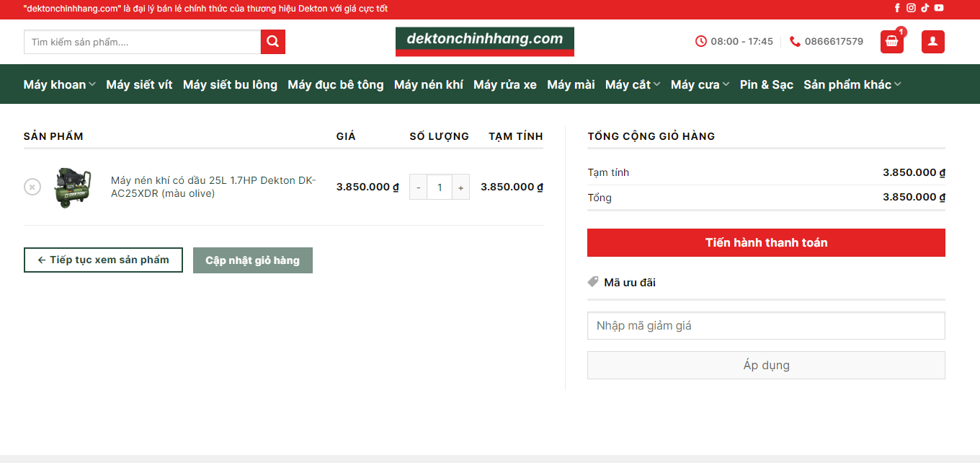Open the user account icon

click(x=932, y=42)
